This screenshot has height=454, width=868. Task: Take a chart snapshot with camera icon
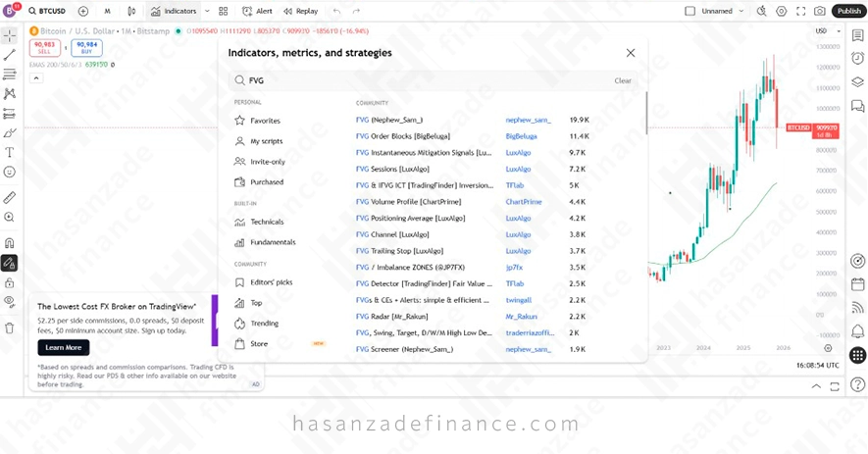coord(820,11)
